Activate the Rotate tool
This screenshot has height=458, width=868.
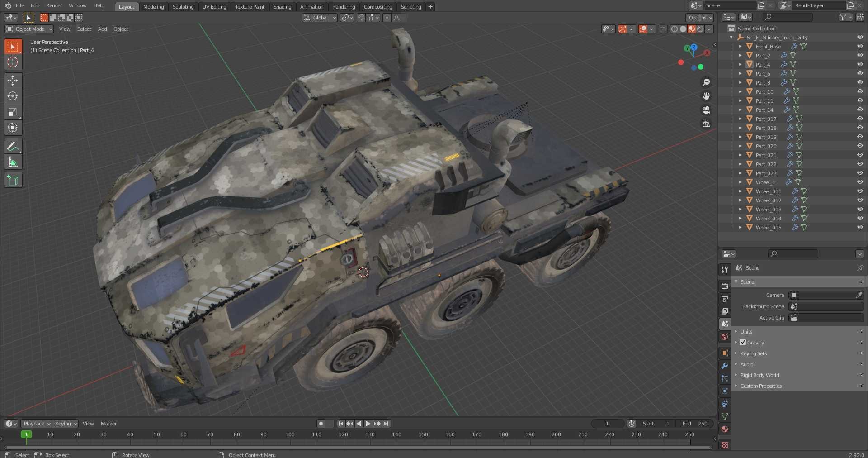click(13, 96)
